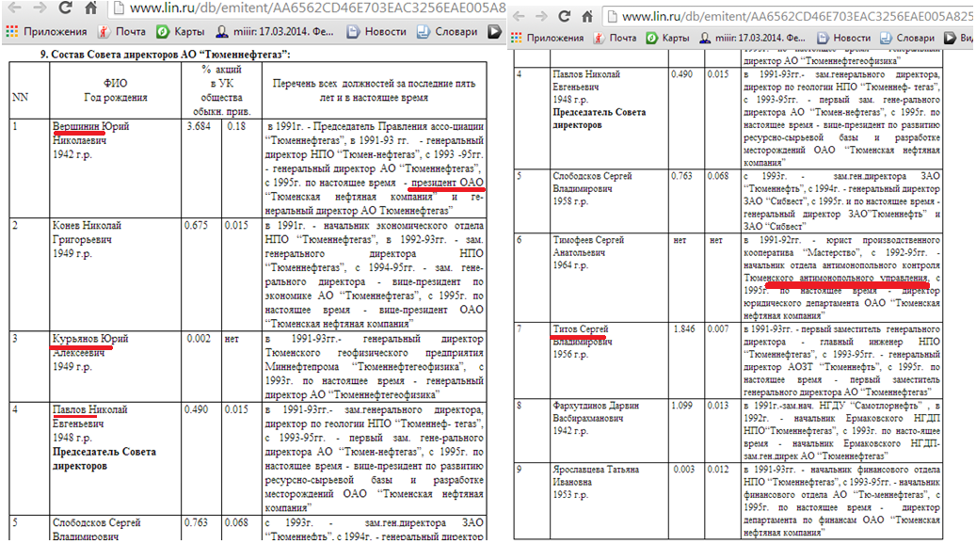Screen dimensions: 976x560
Task: Open Приложения apps shortcut in left window
Action: point(46,31)
